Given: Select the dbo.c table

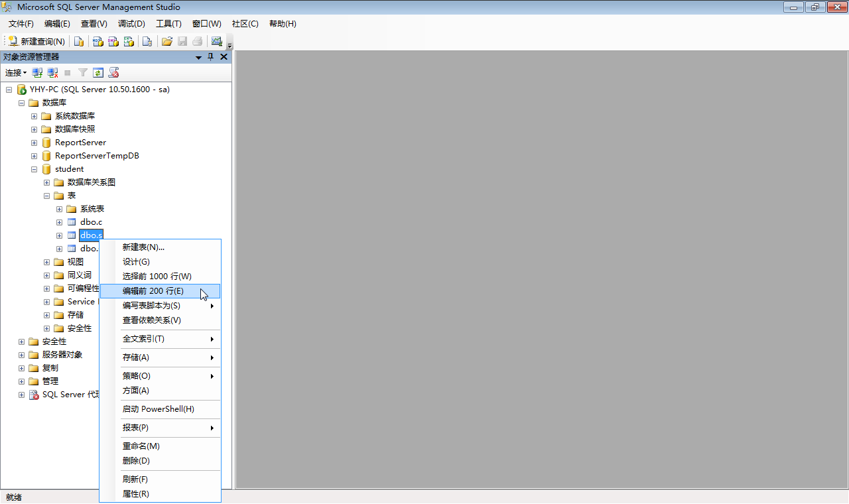Looking at the screenshot, I should [x=91, y=222].
